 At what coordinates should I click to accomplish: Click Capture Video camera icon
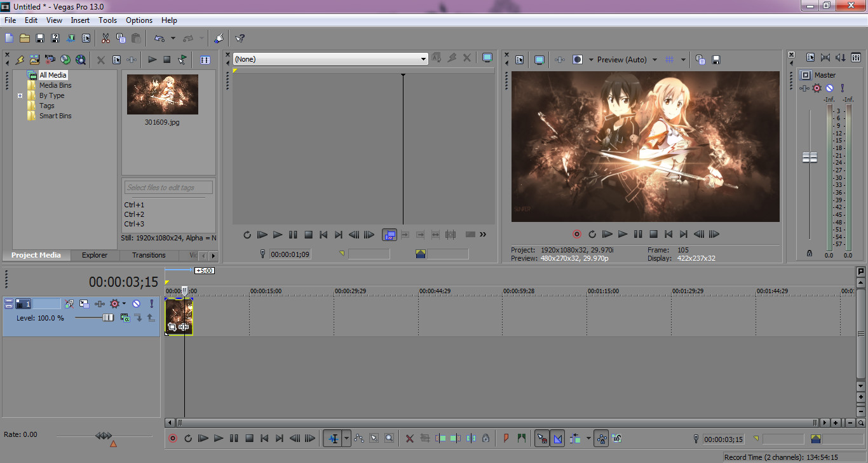(50, 60)
